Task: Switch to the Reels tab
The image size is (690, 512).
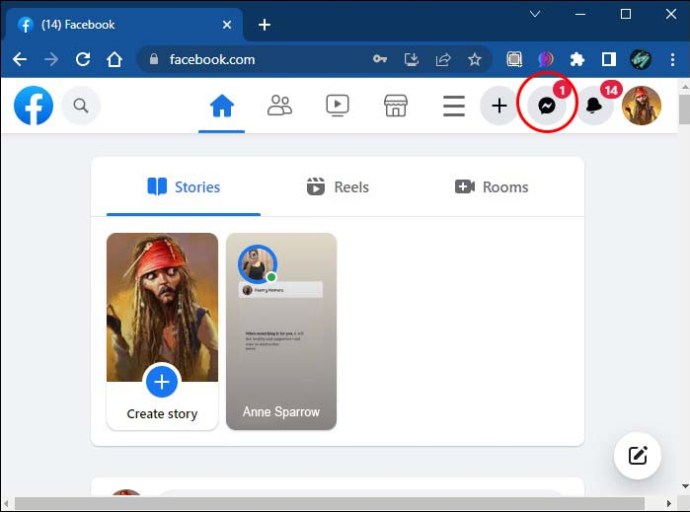Action: [337, 187]
